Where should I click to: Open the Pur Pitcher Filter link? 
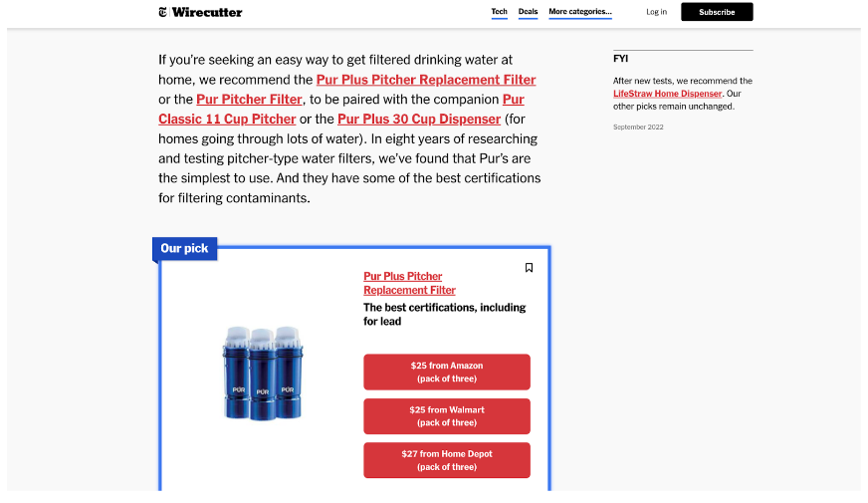249,100
